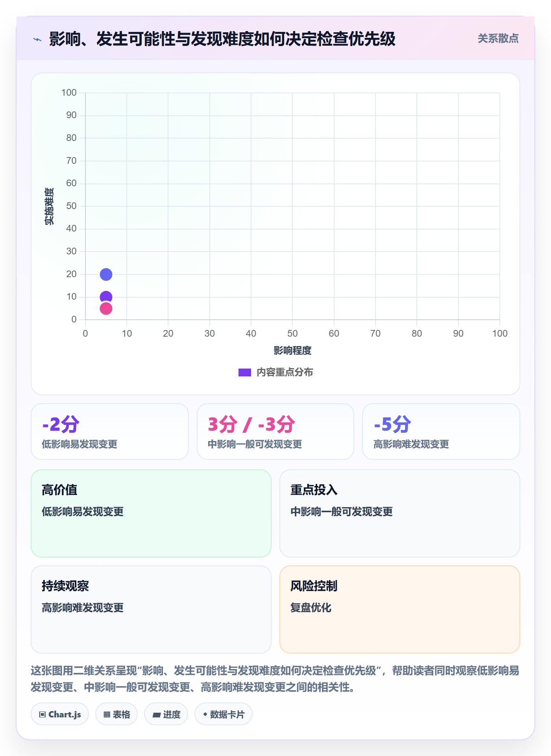Screen dimensions: 551x756
Task: Click the main title 影响、发生可能性与发现难度如何决定检查优先级
Action: point(222,39)
